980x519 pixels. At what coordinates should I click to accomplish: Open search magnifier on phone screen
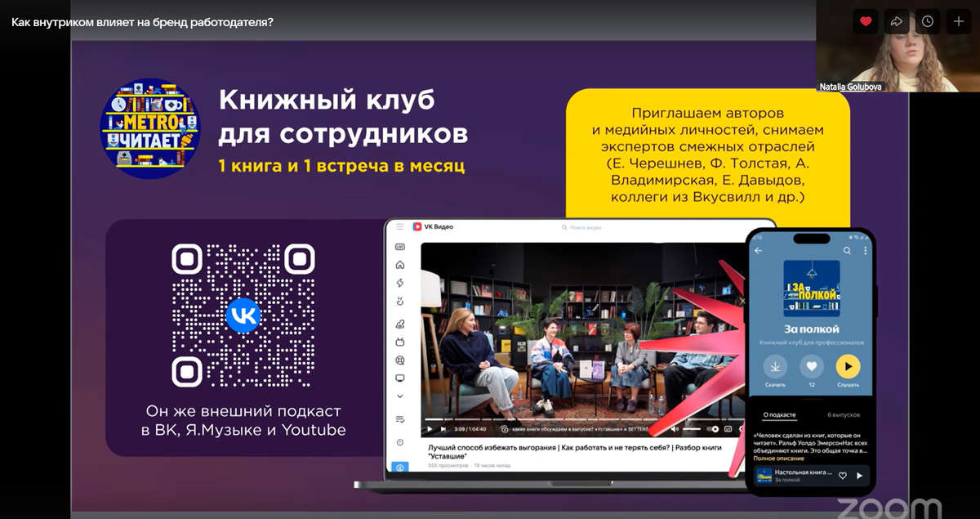pos(847,250)
